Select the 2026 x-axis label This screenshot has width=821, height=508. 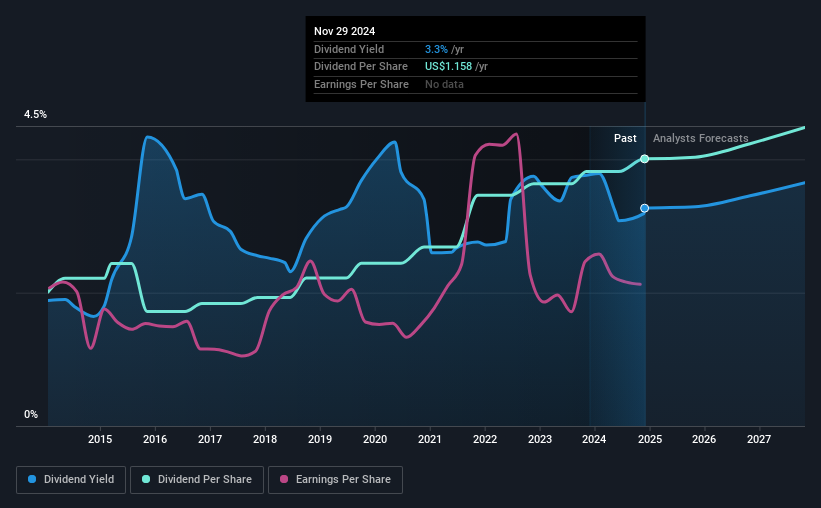tap(704, 439)
